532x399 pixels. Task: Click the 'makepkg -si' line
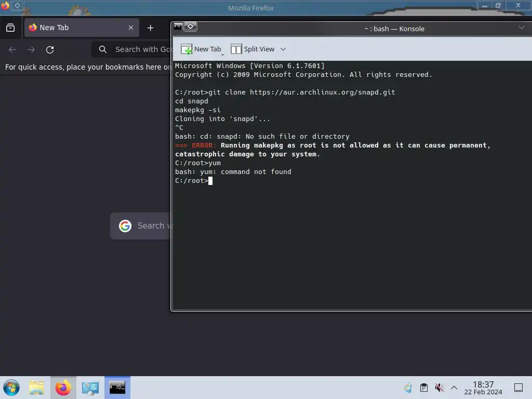(198, 110)
